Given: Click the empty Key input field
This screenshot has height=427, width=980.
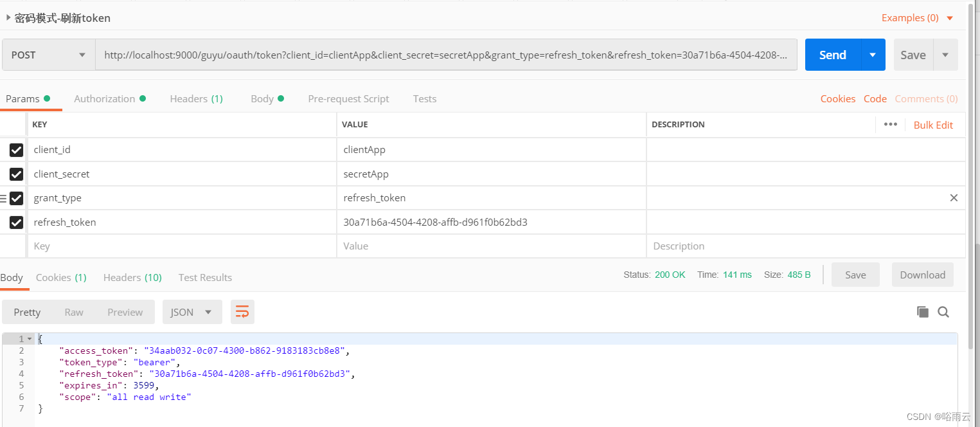Looking at the screenshot, I should 182,246.
